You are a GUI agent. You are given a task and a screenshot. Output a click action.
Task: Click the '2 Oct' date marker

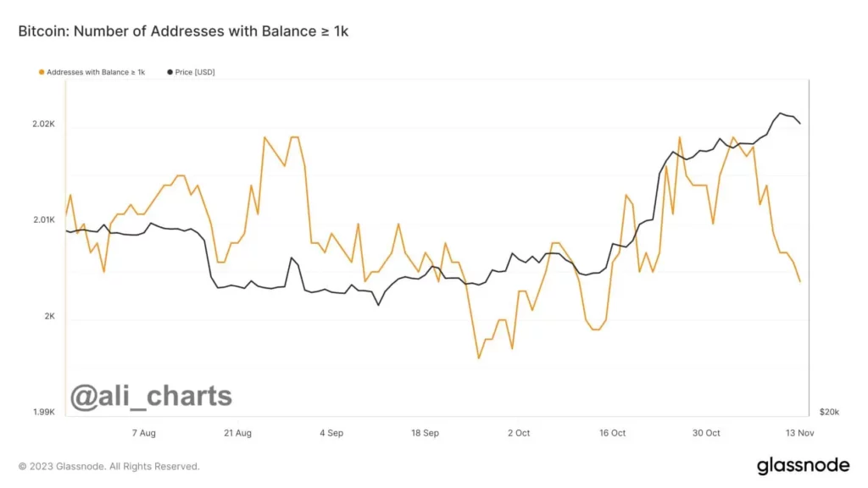[x=519, y=433]
